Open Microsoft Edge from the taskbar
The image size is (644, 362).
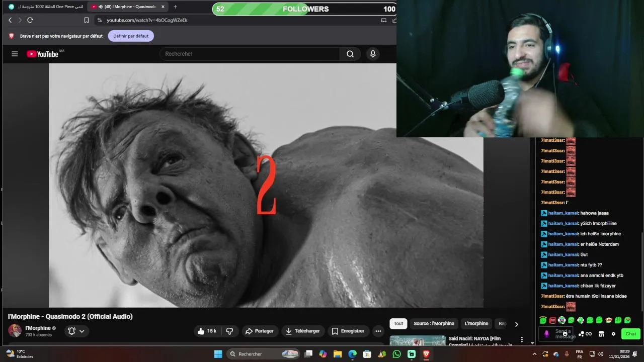[x=352, y=354]
